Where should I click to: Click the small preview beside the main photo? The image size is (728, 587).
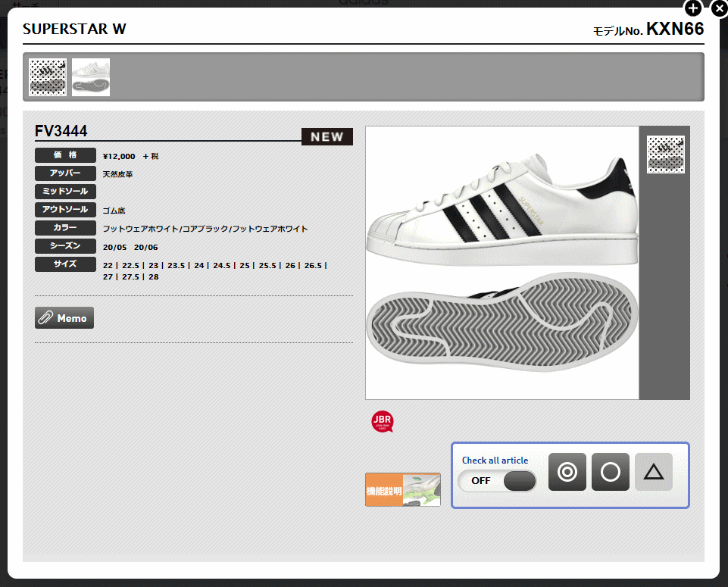click(665, 154)
